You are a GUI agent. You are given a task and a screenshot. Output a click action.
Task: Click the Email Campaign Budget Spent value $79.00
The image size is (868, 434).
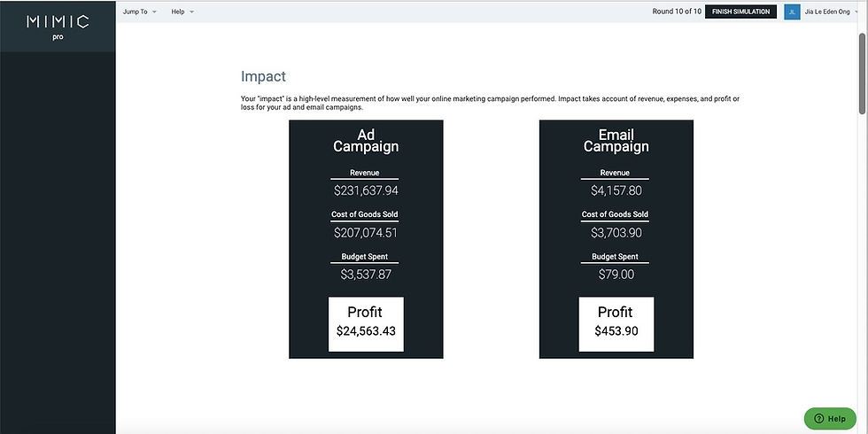(616, 275)
